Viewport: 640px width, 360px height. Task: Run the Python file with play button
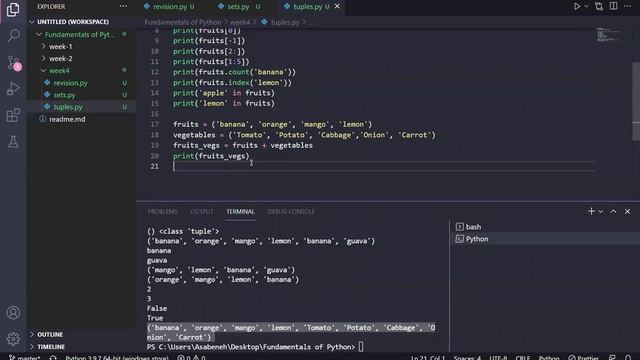pyautogui.click(x=577, y=7)
